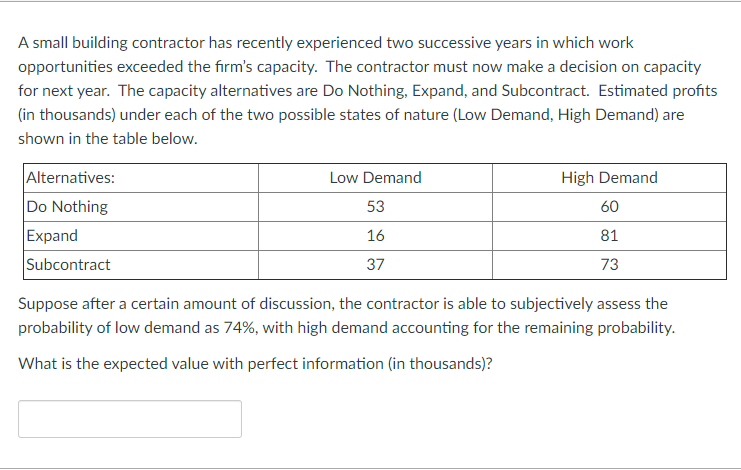The height and width of the screenshot is (470, 741).
Task: Click the text 'shown in the table below.'
Action: [108, 139]
